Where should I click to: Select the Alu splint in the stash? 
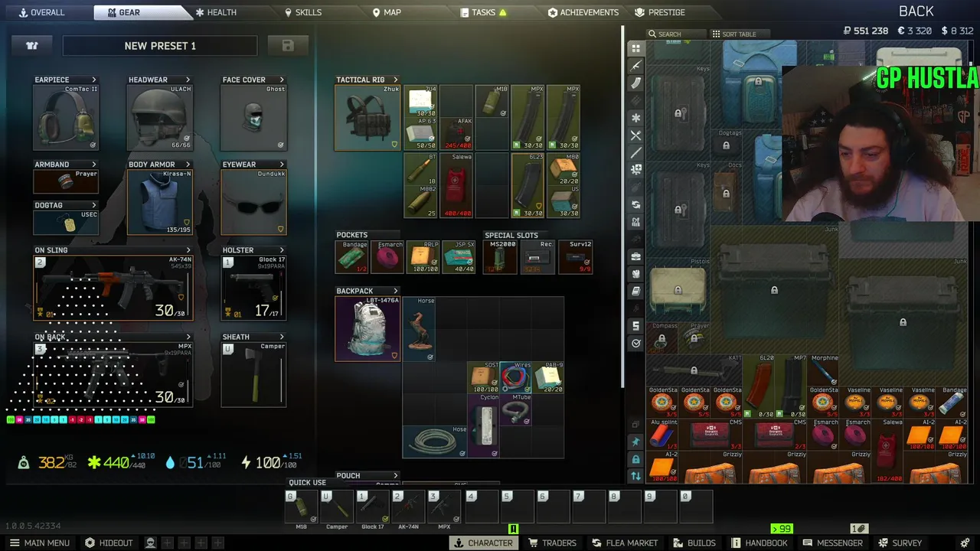pos(663,434)
